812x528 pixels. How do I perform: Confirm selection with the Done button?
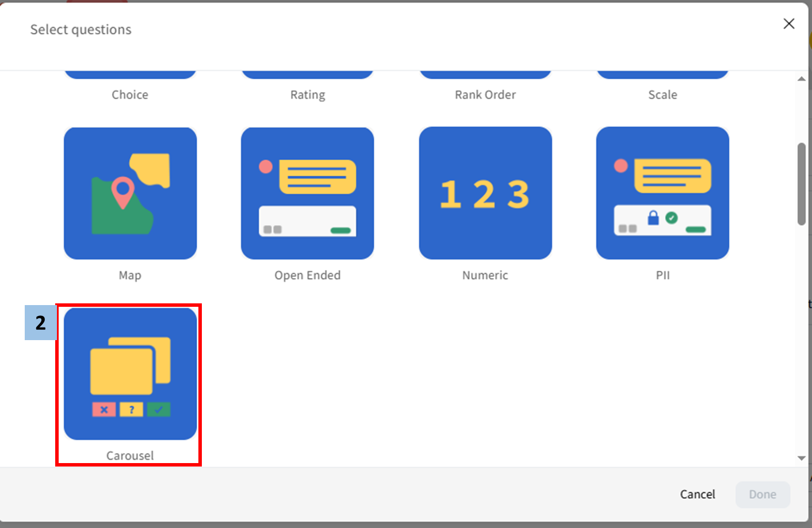[762, 494]
